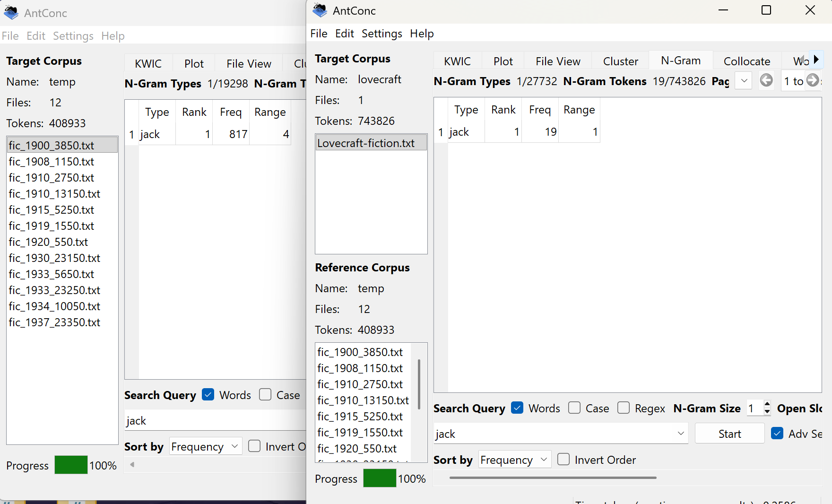The height and width of the screenshot is (504, 832).
Task: Uncheck Adv Search checkbox
Action: coord(777,434)
